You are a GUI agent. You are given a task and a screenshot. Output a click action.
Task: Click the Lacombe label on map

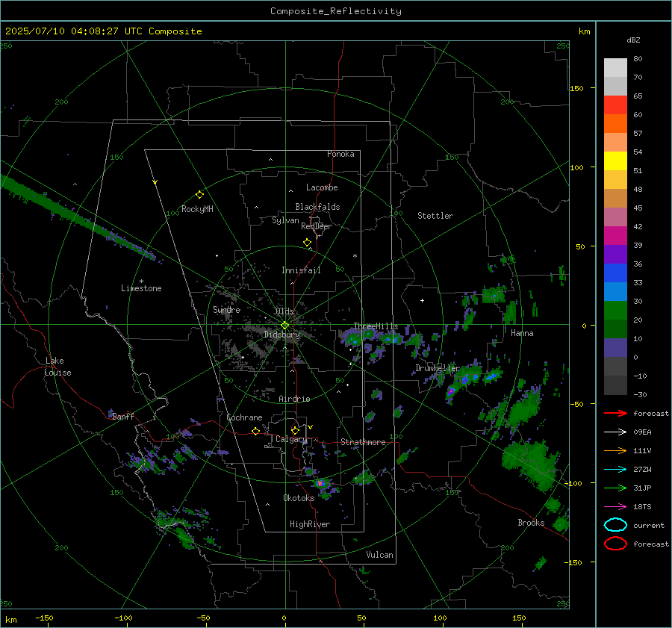tap(322, 187)
